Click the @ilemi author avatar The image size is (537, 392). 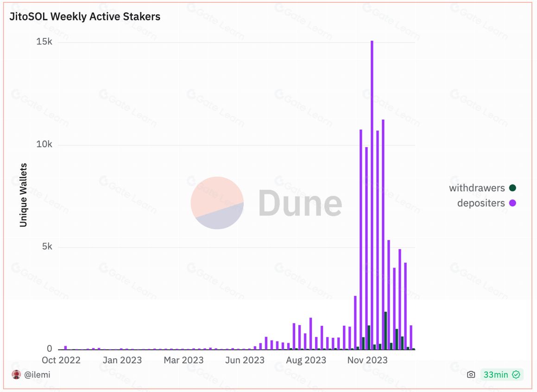(16, 374)
